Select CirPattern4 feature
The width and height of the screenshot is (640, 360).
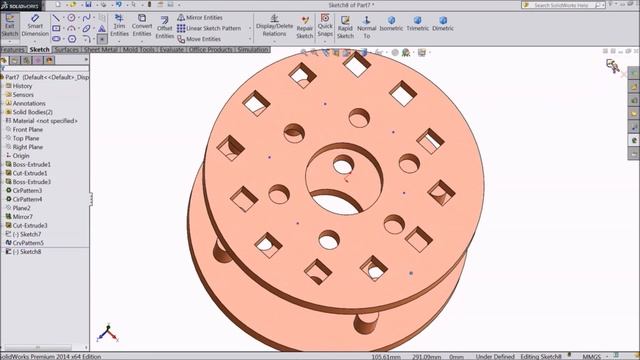27,199
